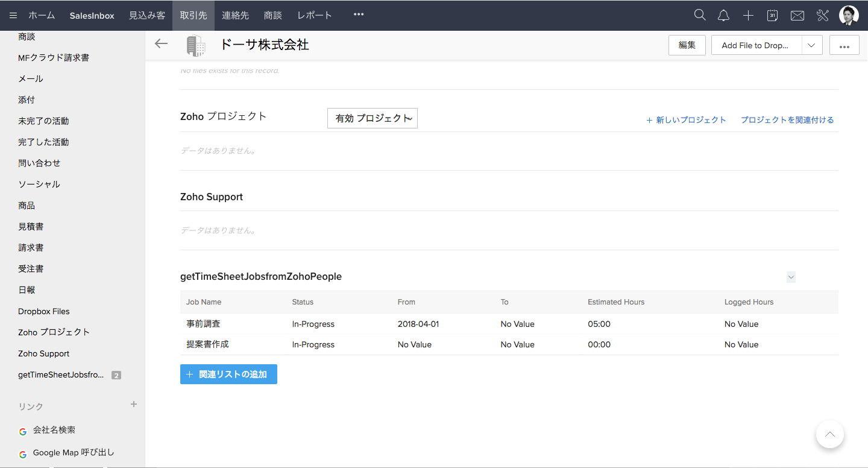Open the setup tools icon
This screenshot has width=868, height=468.
[823, 16]
